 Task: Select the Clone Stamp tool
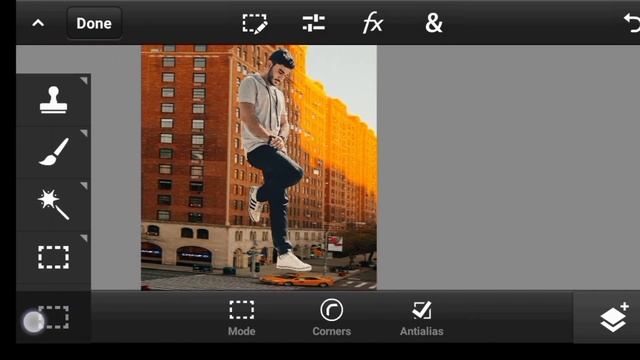coord(53,100)
